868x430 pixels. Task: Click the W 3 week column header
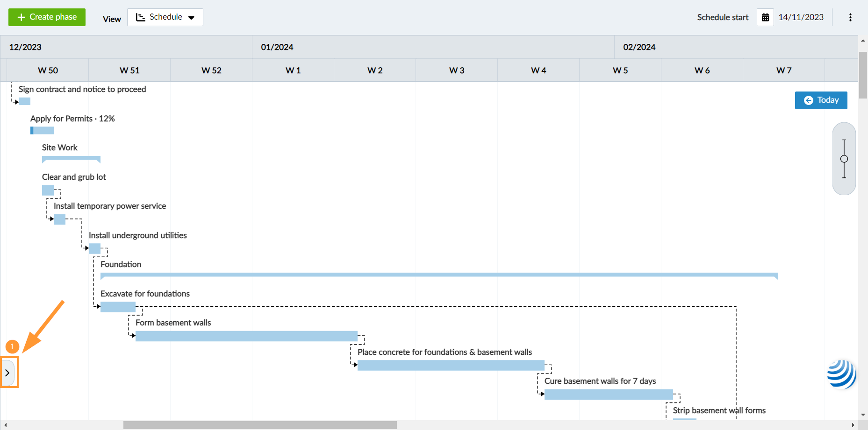456,70
